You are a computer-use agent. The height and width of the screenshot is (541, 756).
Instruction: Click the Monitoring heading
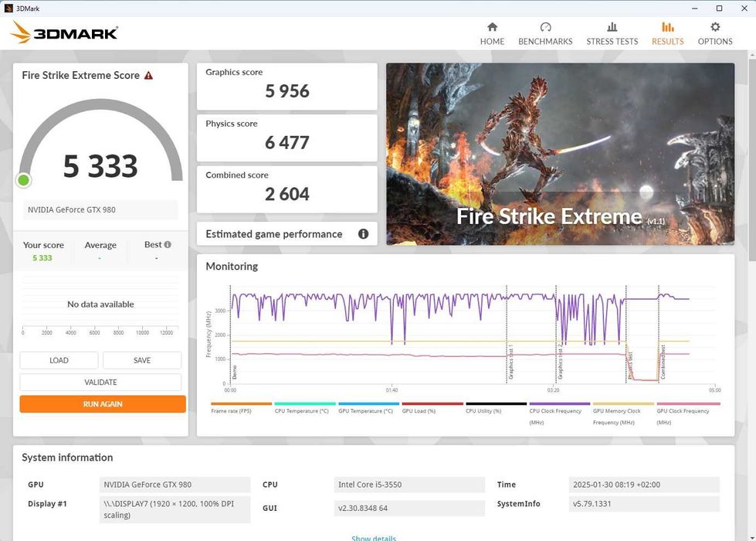tap(232, 267)
